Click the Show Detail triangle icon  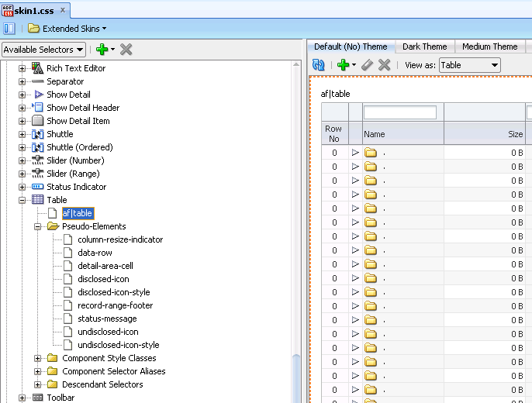point(39,95)
